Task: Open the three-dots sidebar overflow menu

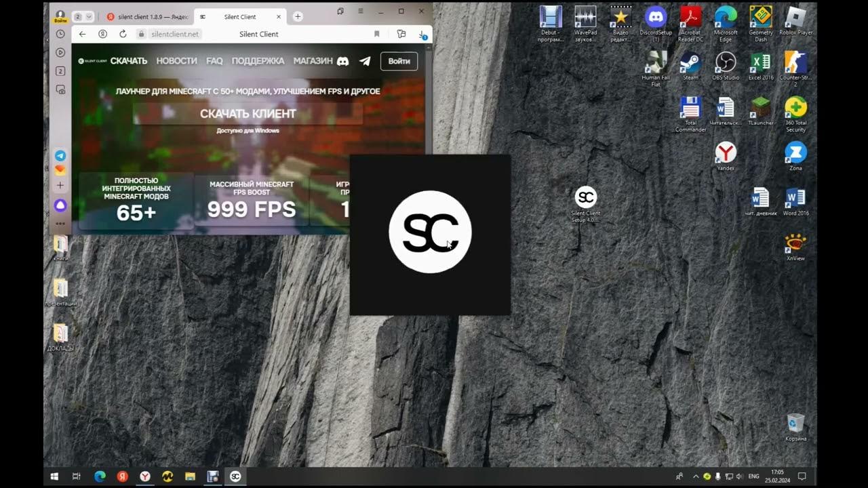Action: pyautogui.click(x=60, y=223)
